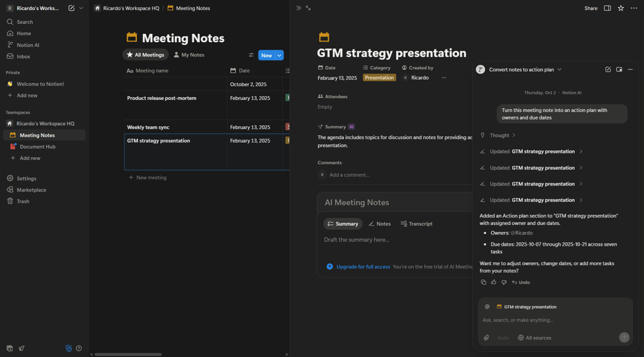Minimize the AI chat panel
The height and width of the screenshot is (357, 644).
tap(630, 69)
